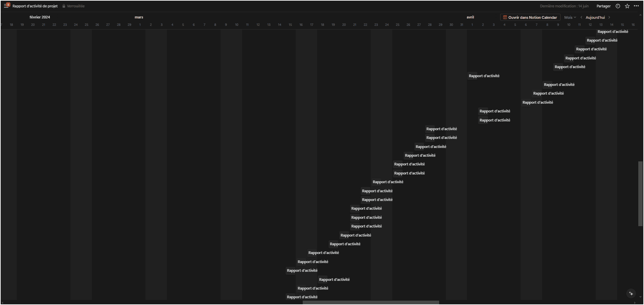Click the Dernière modification : 14 juin text
Screen dimensions: 644x305
pos(564,6)
